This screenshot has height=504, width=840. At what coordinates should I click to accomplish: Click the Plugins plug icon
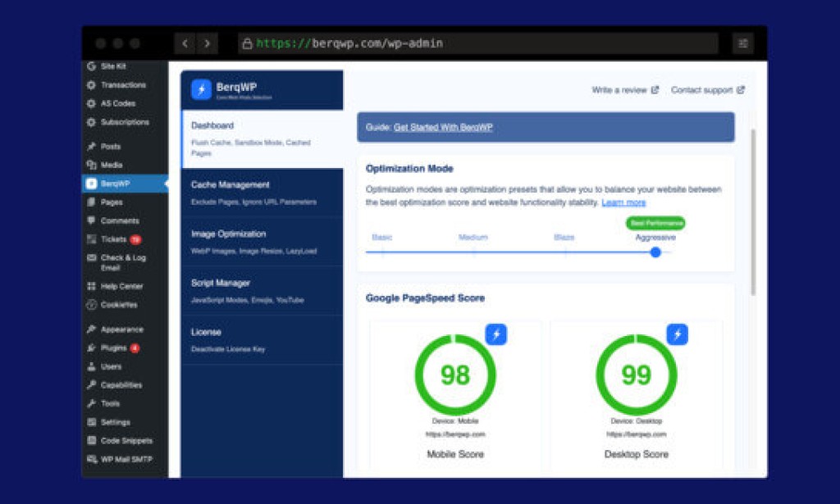point(92,347)
